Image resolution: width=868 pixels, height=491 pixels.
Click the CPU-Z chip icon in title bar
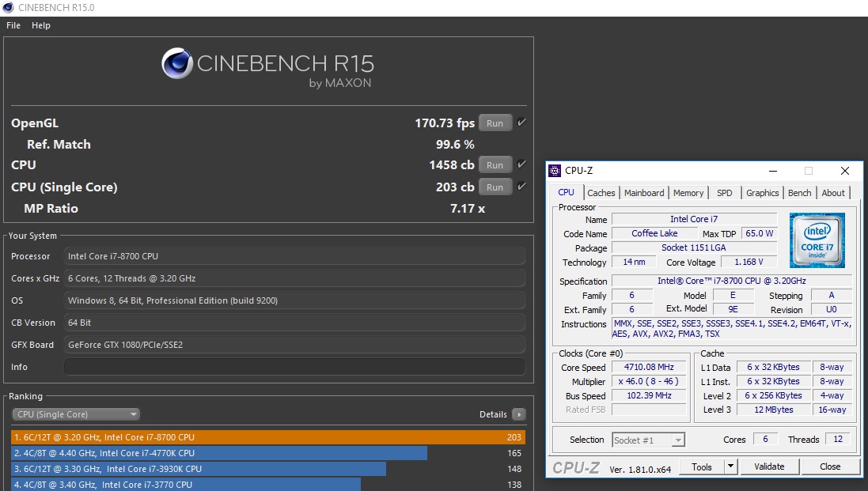[x=555, y=171]
